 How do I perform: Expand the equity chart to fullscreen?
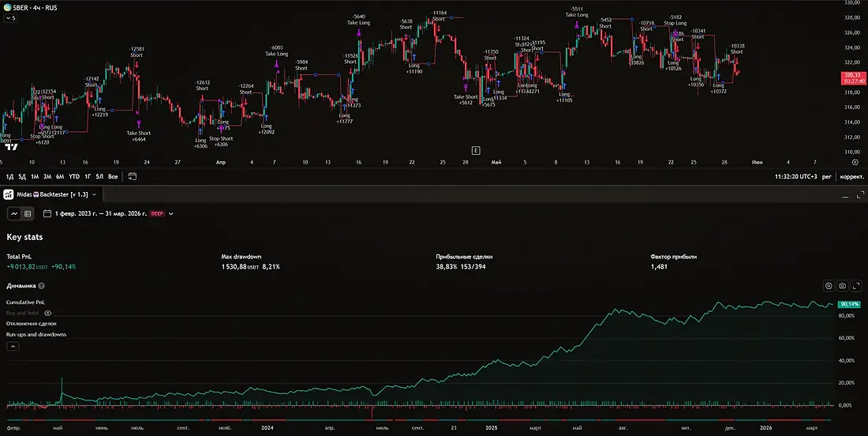click(856, 286)
